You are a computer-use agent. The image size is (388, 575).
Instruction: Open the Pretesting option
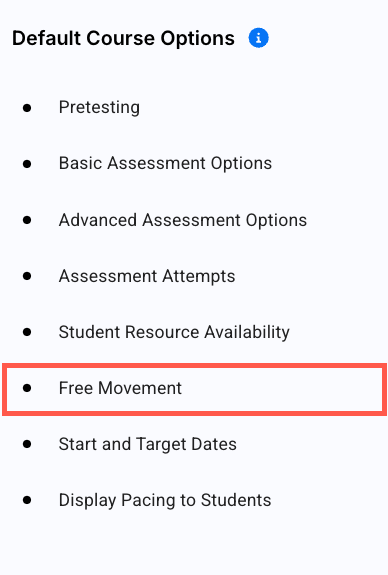(x=99, y=107)
